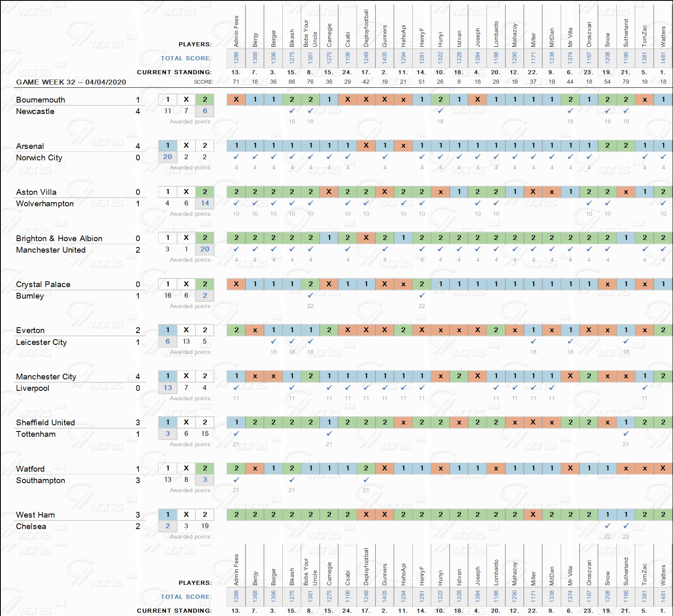The image size is (673, 616).
Task: Click Everton row checkmark under Miller
Action: 533,341
